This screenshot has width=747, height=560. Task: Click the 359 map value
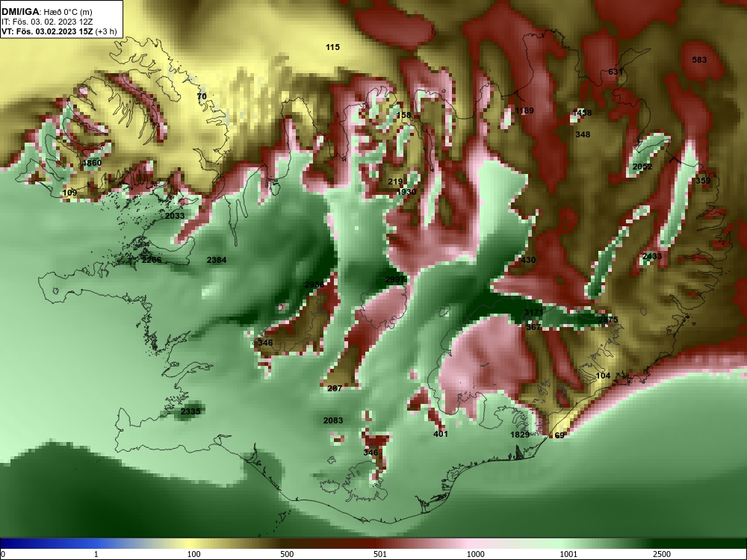(x=703, y=181)
